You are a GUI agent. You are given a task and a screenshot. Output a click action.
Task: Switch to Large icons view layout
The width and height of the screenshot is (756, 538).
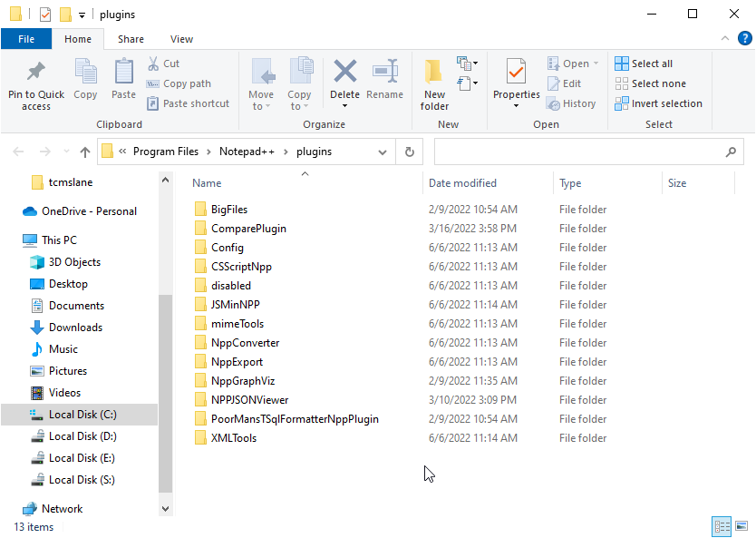741,526
